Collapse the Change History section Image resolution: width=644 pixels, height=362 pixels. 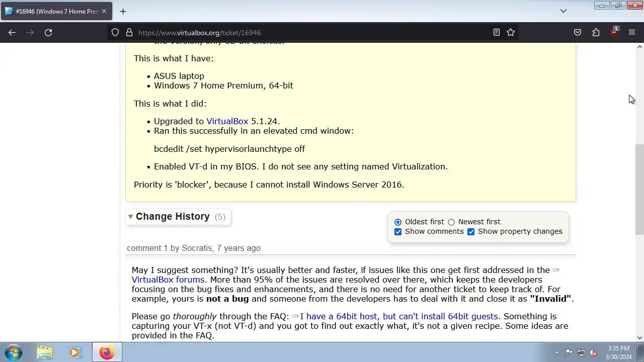173,217
